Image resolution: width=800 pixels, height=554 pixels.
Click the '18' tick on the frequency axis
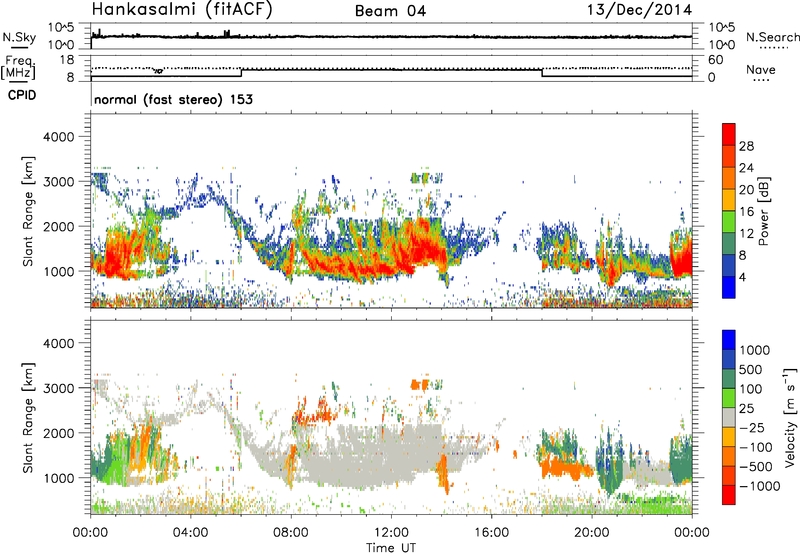point(67,59)
